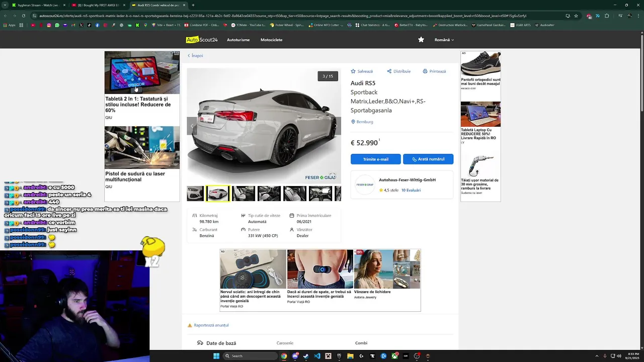Bookmark this page with the star icon
This screenshot has width=644, height=362.
click(576, 16)
